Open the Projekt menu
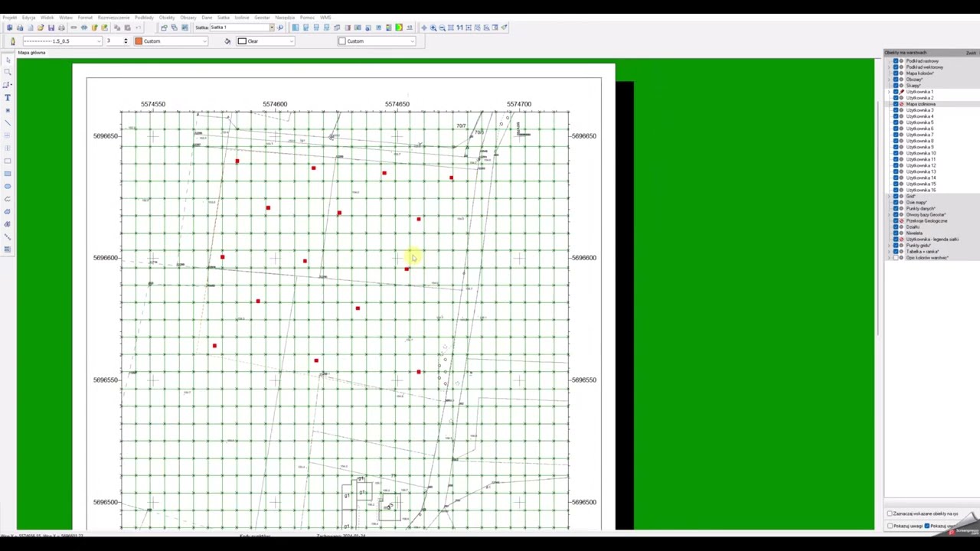This screenshot has width=980, height=551. click(9, 18)
